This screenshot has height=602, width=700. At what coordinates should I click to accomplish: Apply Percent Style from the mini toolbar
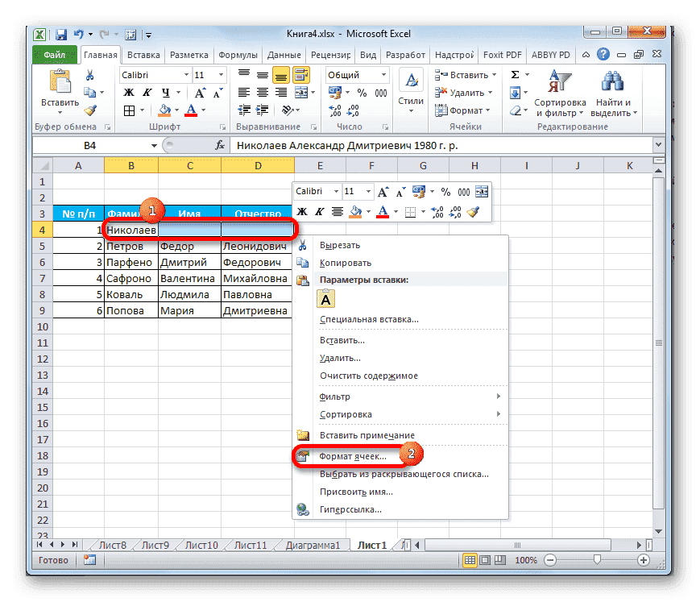(446, 192)
